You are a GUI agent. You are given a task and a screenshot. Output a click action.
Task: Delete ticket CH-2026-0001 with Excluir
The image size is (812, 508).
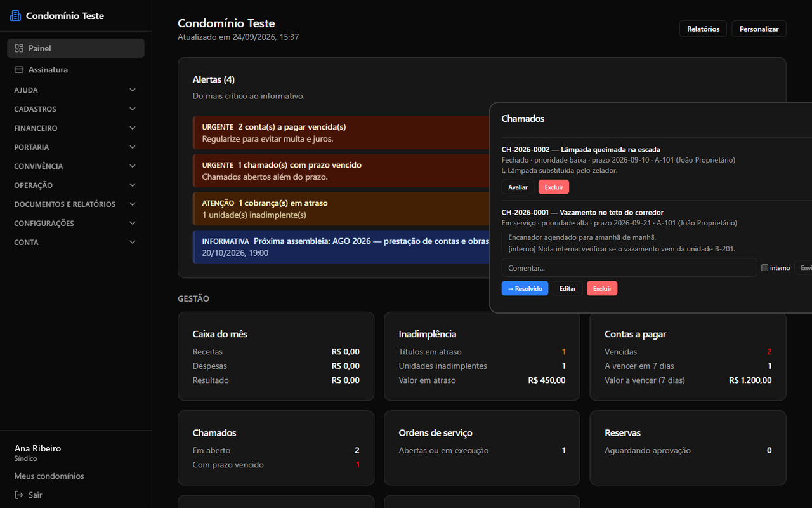point(602,288)
